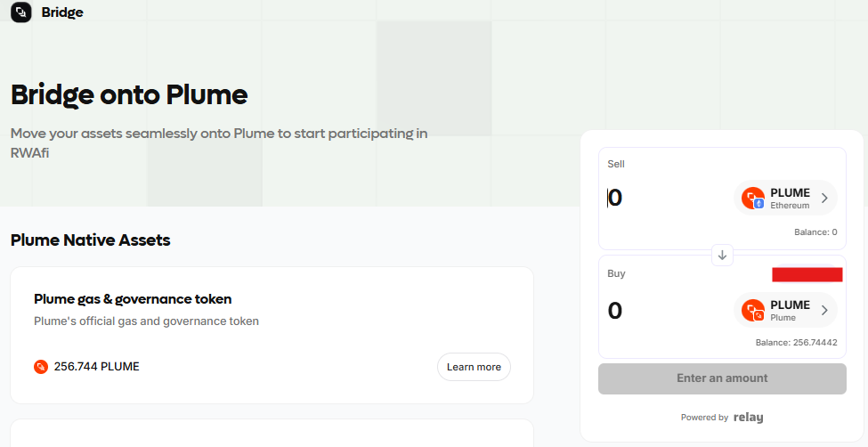Open the PLUME Ethereum token selector label
The height and width of the screenshot is (447, 868).
point(790,199)
